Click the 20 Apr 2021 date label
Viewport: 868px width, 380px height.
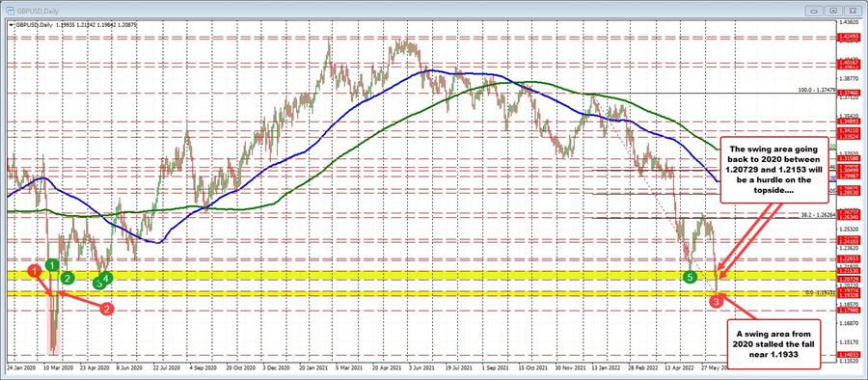pyautogui.click(x=388, y=366)
